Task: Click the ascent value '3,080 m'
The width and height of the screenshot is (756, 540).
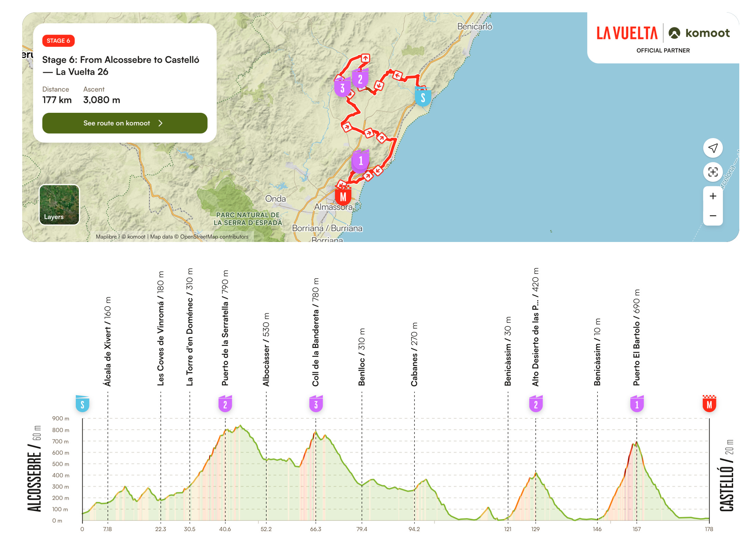Action: point(102,100)
